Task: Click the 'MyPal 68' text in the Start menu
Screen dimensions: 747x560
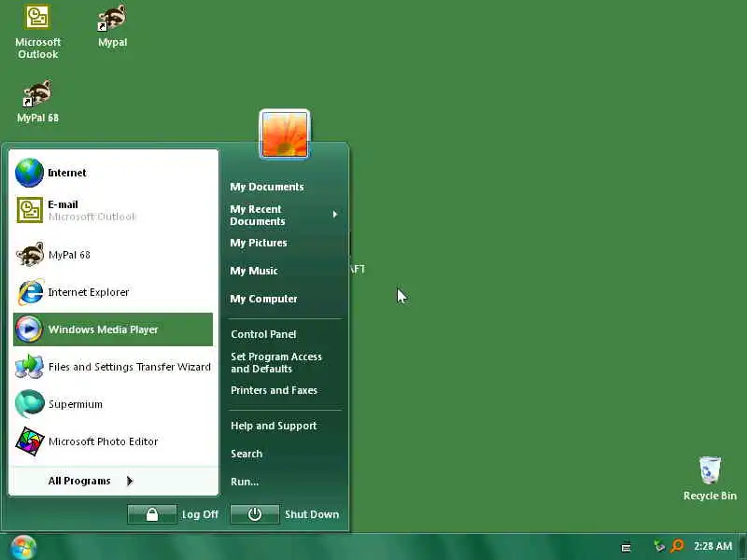Action: (x=69, y=255)
